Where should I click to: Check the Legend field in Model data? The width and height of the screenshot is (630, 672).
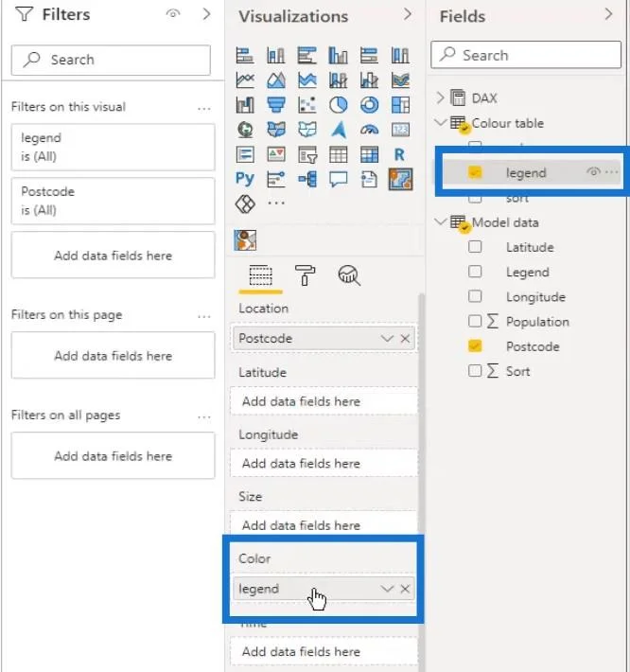475,272
